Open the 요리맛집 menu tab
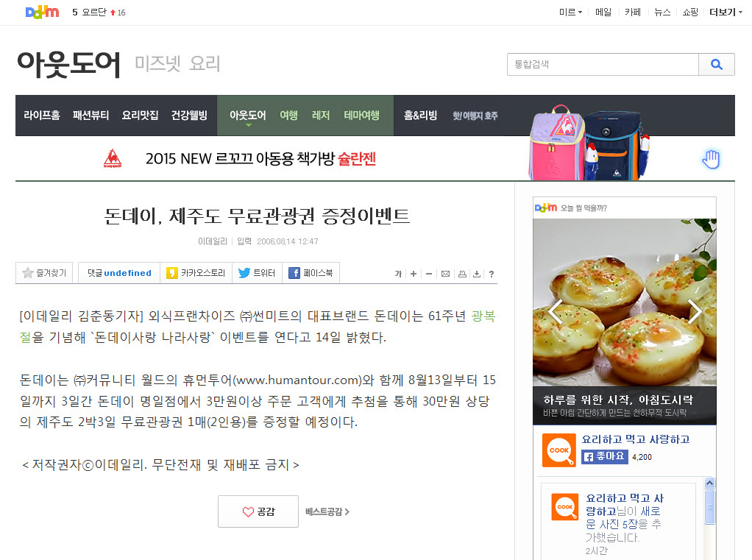 click(140, 115)
